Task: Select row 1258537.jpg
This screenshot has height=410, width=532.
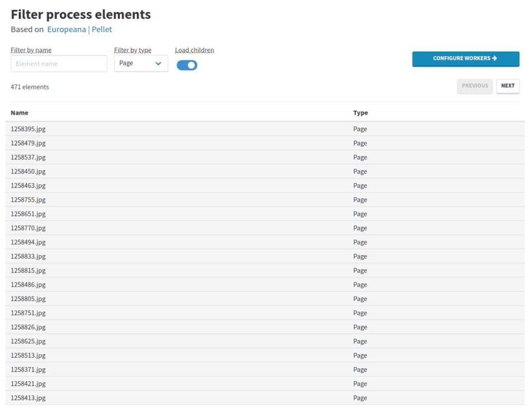Action: tap(265, 158)
